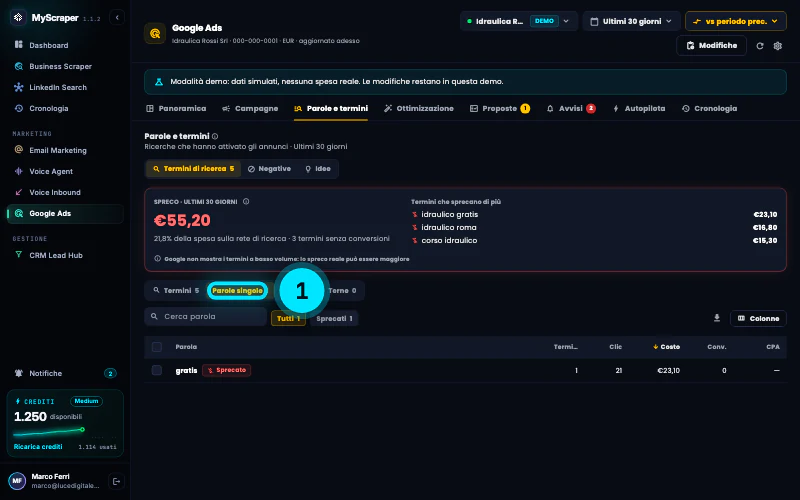Viewport: 800px width, 500px height.
Task: Open the Negative keywords tab
Action: pyautogui.click(x=269, y=169)
